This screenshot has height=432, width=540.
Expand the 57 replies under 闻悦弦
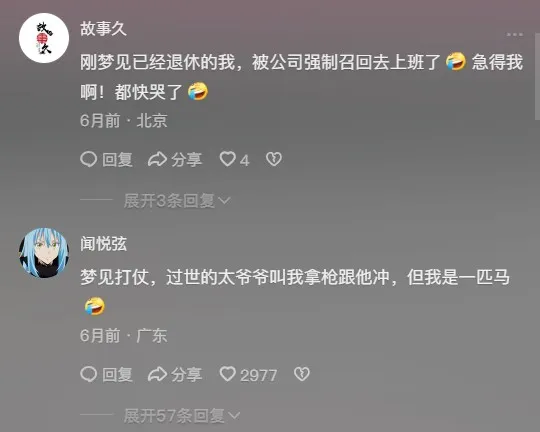[181, 415]
